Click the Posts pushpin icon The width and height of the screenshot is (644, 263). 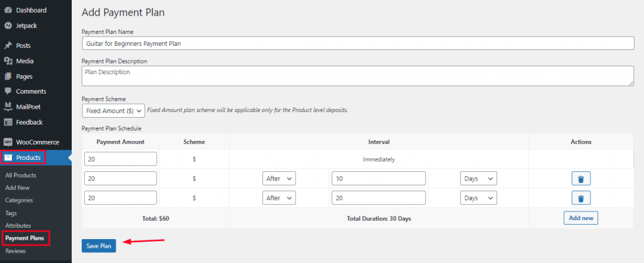pos(8,46)
